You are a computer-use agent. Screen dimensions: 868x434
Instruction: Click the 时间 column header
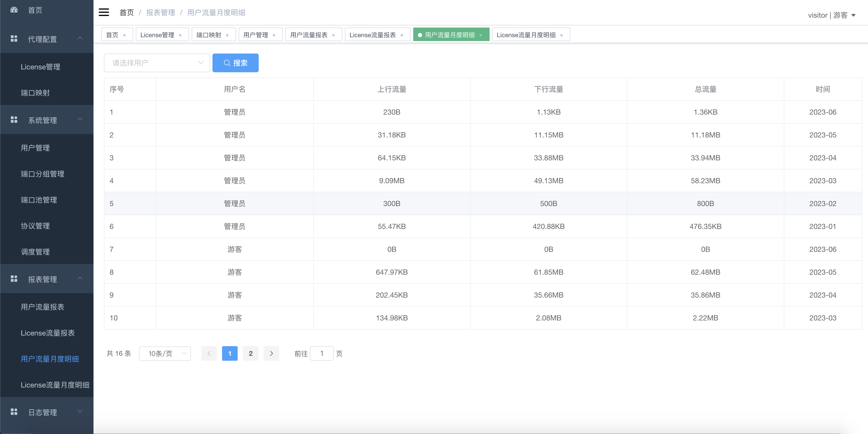823,89
